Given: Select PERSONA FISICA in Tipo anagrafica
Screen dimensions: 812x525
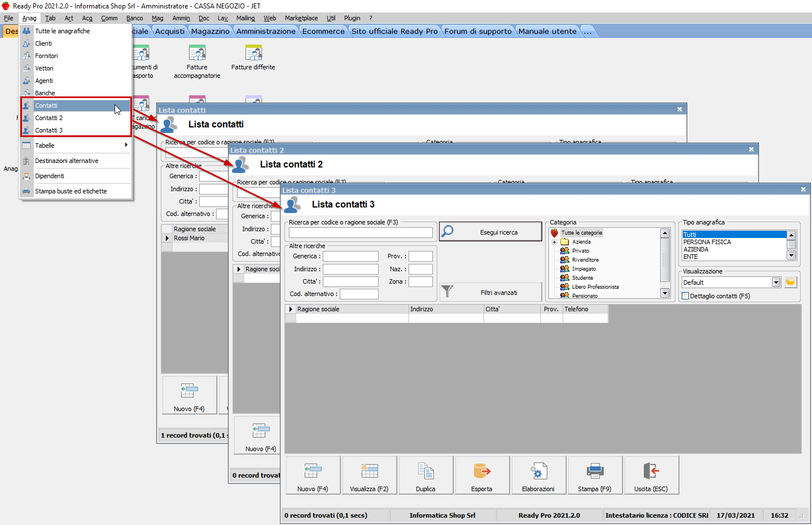Looking at the screenshot, I should pyautogui.click(x=734, y=242).
